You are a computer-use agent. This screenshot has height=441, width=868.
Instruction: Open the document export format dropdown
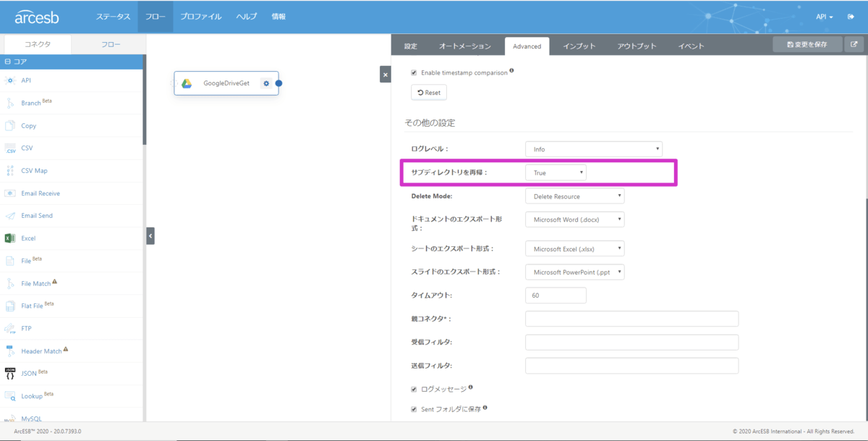[574, 219]
